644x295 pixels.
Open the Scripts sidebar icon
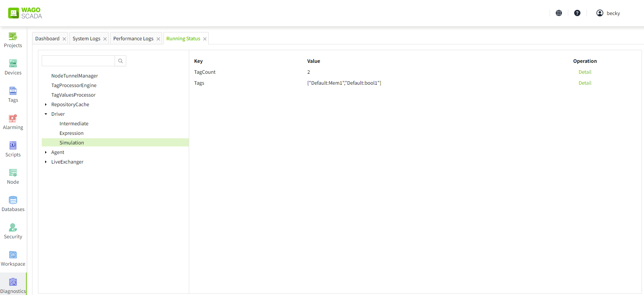13,145
